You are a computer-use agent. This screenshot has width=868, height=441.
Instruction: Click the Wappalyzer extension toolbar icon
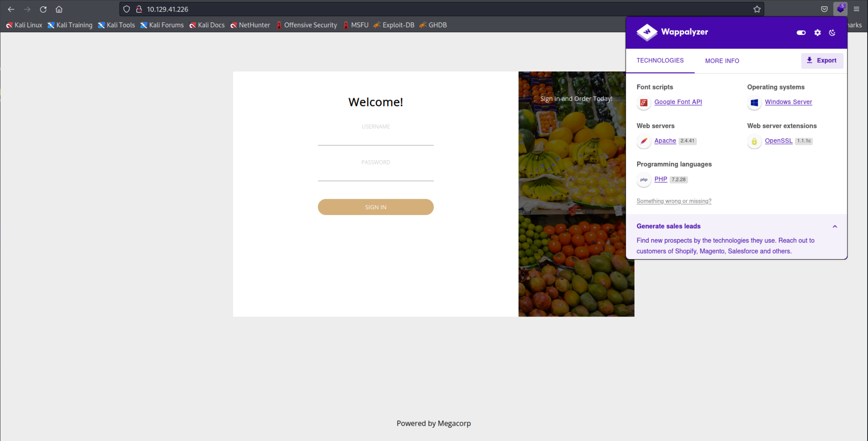840,9
